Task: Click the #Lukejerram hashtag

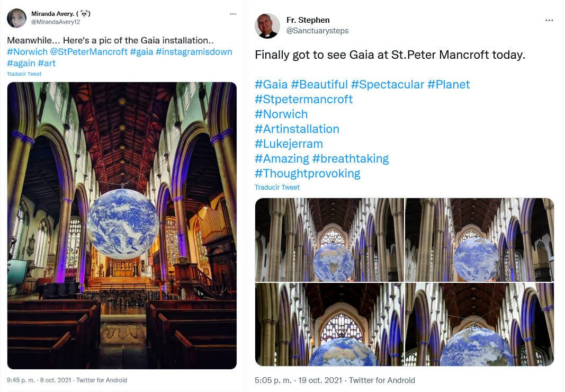Action: click(289, 144)
